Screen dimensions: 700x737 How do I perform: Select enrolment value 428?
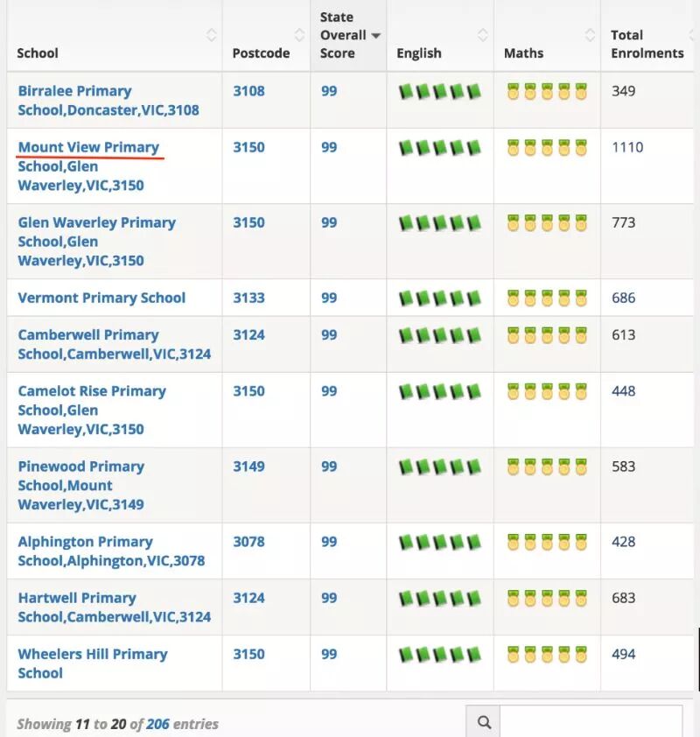click(623, 542)
